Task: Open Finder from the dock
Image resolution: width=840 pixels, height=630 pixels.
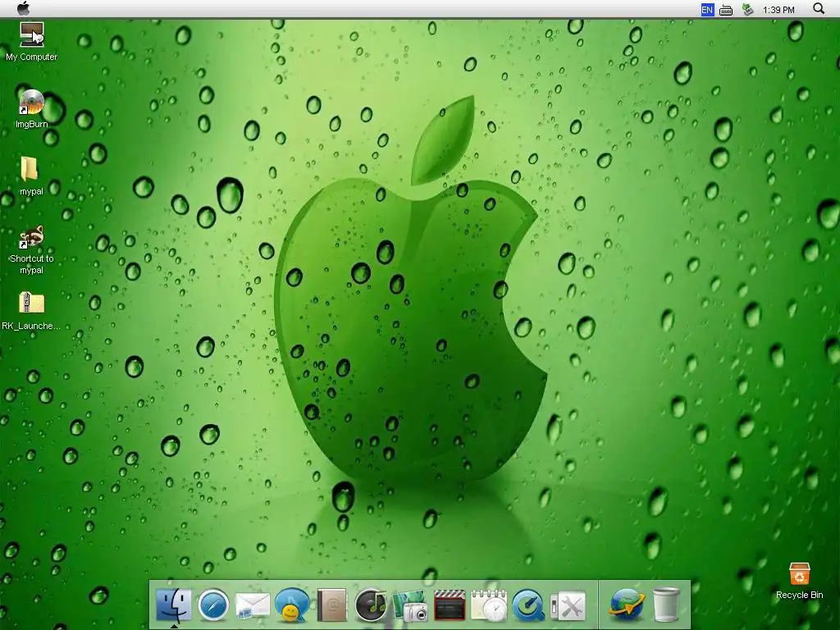Action: 174,605
